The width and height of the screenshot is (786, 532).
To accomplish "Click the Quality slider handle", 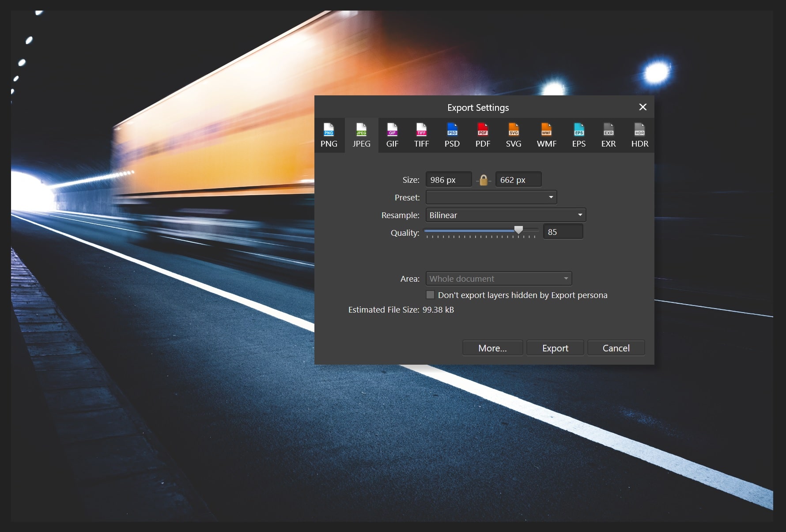I will point(519,230).
